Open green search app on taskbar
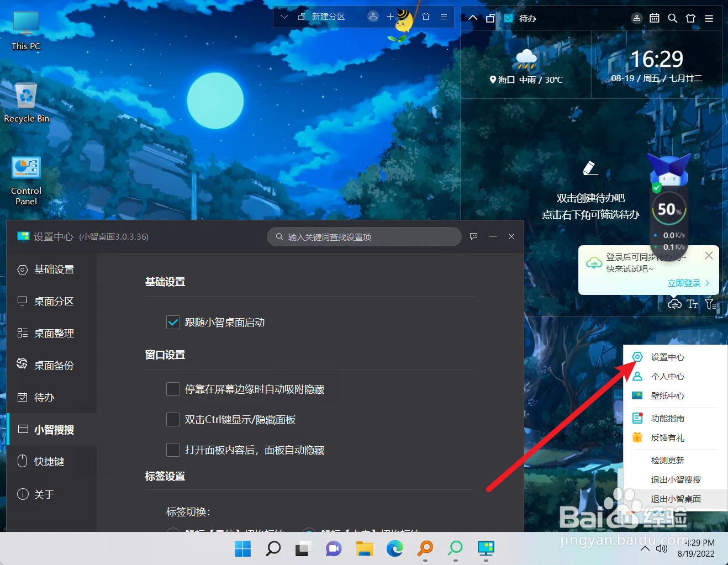 pos(455,548)
